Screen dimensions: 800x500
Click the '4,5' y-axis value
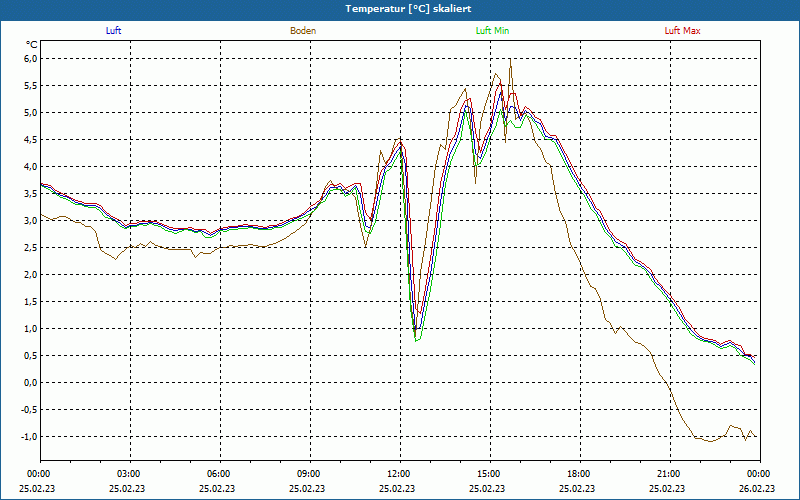(31, 140)
